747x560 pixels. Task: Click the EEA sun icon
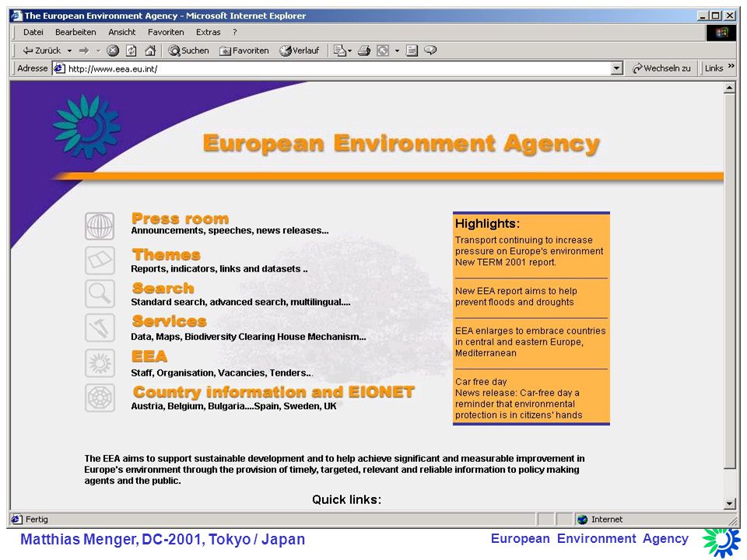pos(100,363)
